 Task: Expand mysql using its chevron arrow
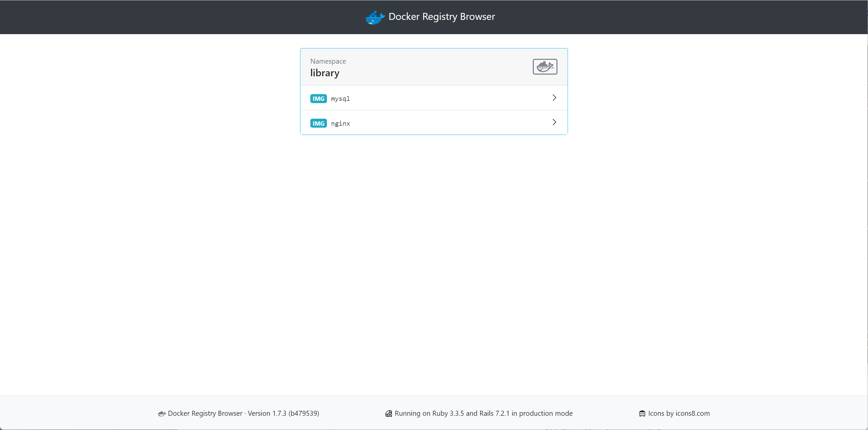click(x=554, y=98)
